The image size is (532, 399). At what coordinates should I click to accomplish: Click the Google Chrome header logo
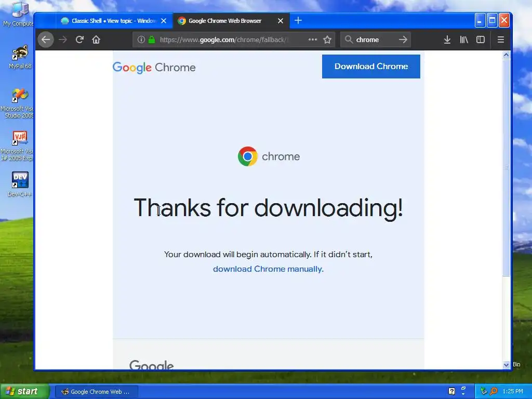point(154,68)
